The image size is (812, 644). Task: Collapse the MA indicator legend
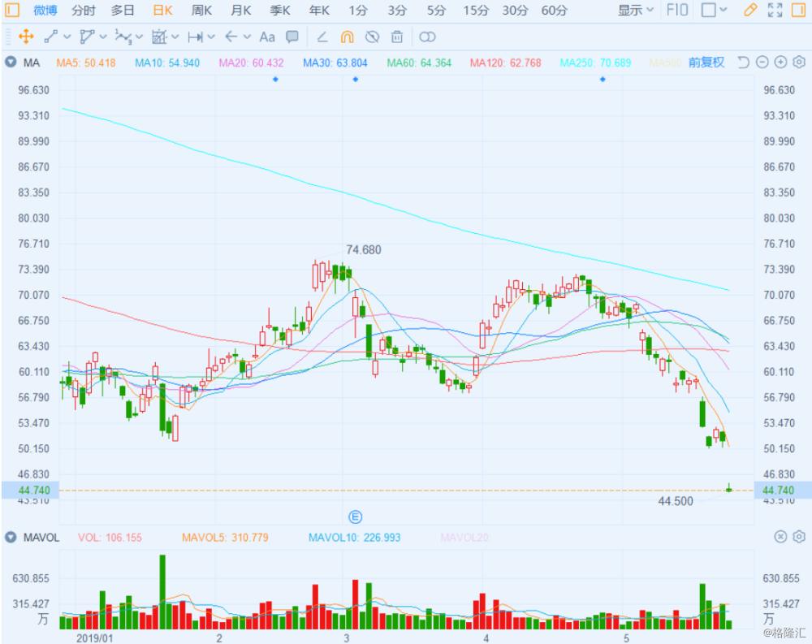tap(11, 63)
